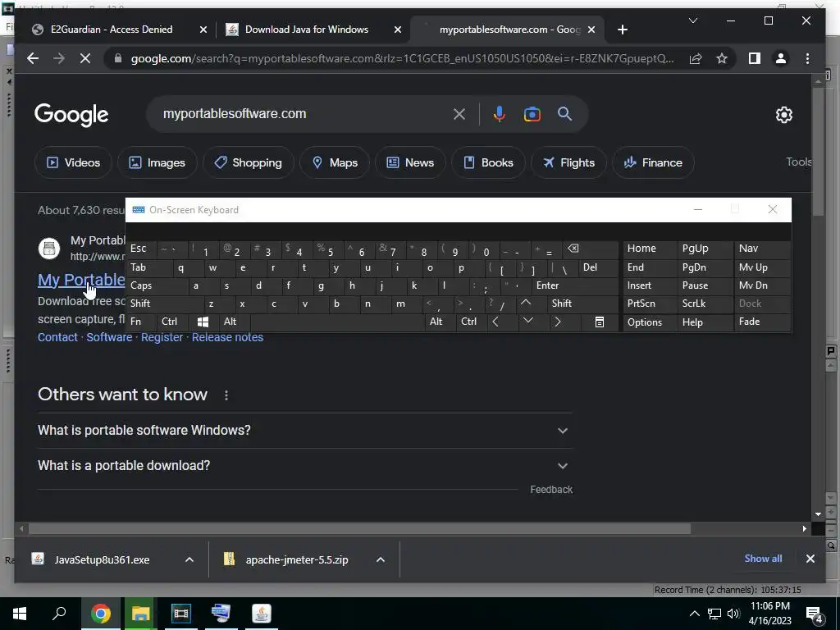Stop page loading with the X button

[x=85, y=58]
